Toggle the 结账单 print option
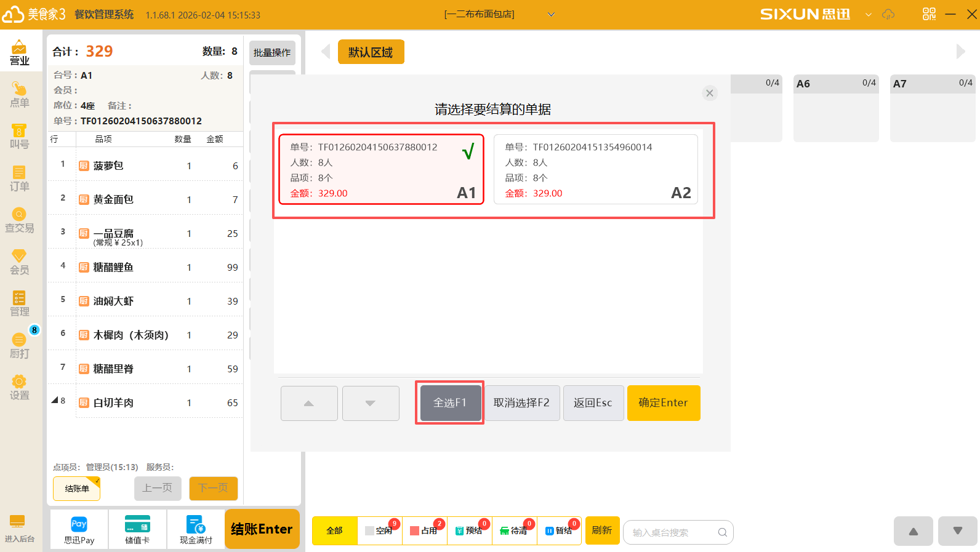Viewport: 980px width, 552px height. (x=77, y=489)
